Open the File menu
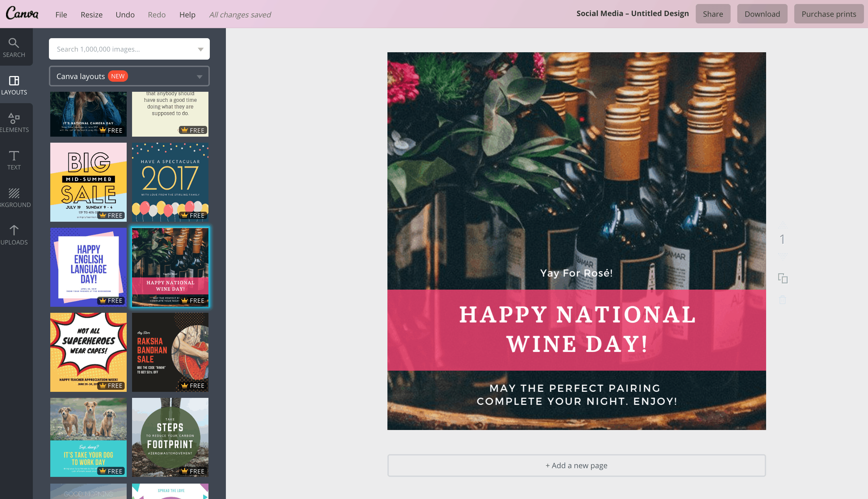868x499 pixels. 61,14
